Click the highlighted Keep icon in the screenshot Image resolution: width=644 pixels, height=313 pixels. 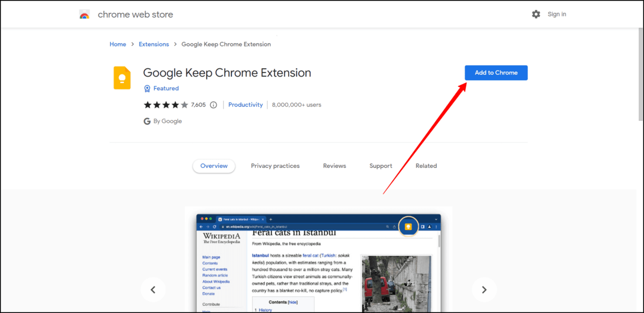point(408,226)
